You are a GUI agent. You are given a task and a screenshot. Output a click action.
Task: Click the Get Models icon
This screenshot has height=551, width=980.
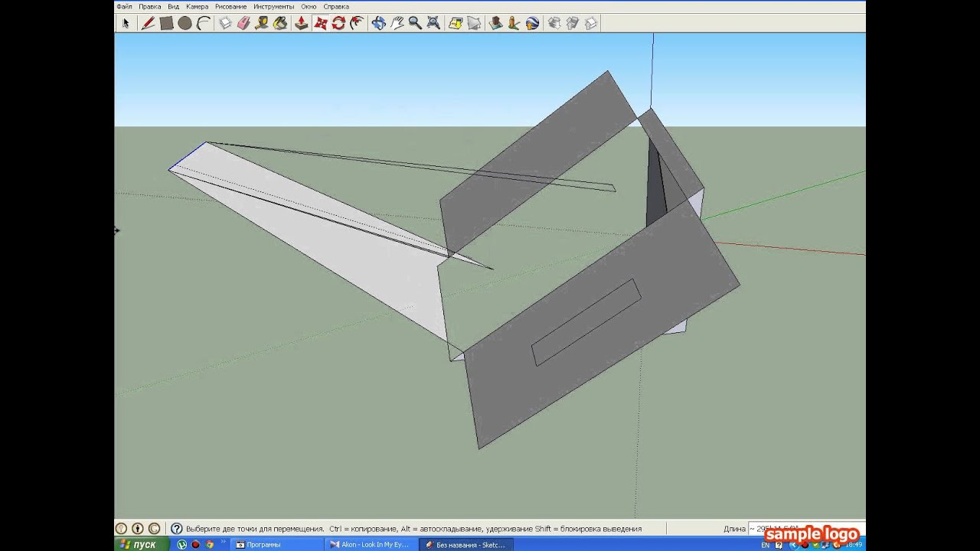click(x=554, y=23)
